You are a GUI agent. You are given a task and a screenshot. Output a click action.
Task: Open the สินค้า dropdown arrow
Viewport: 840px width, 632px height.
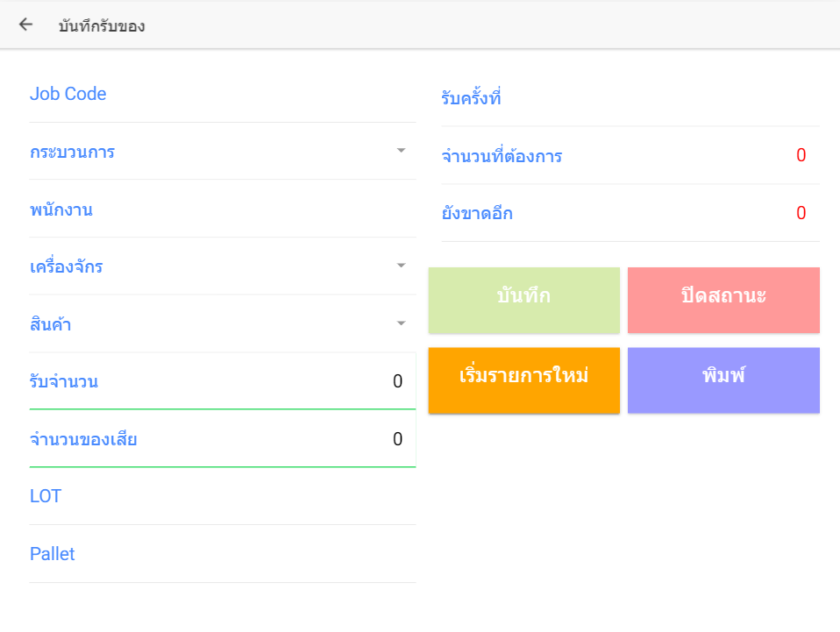point(401,323)
